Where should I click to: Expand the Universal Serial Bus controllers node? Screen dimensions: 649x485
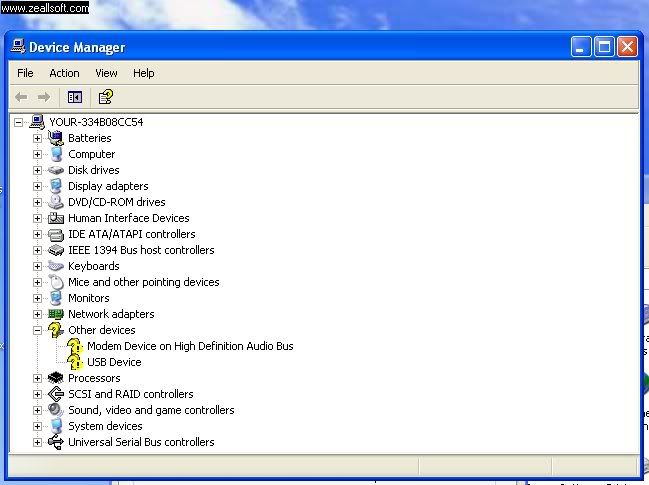pos(37,442)
